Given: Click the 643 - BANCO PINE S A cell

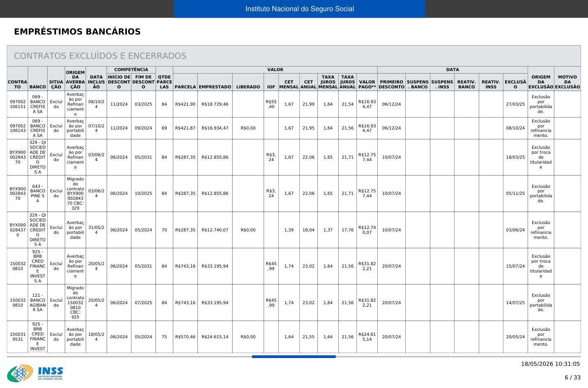Looking at the screenshot, I should click(x=38, y=194).
